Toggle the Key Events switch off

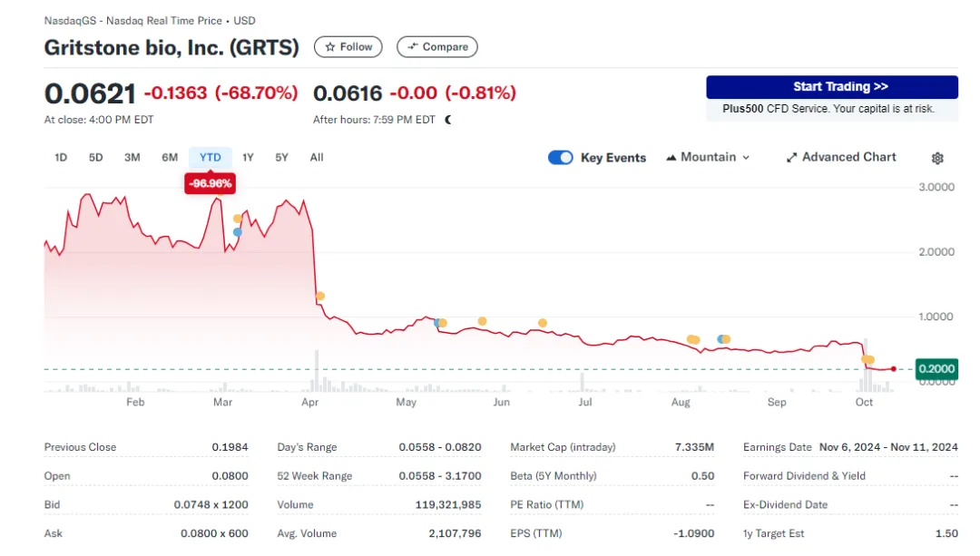click(561, 158)
